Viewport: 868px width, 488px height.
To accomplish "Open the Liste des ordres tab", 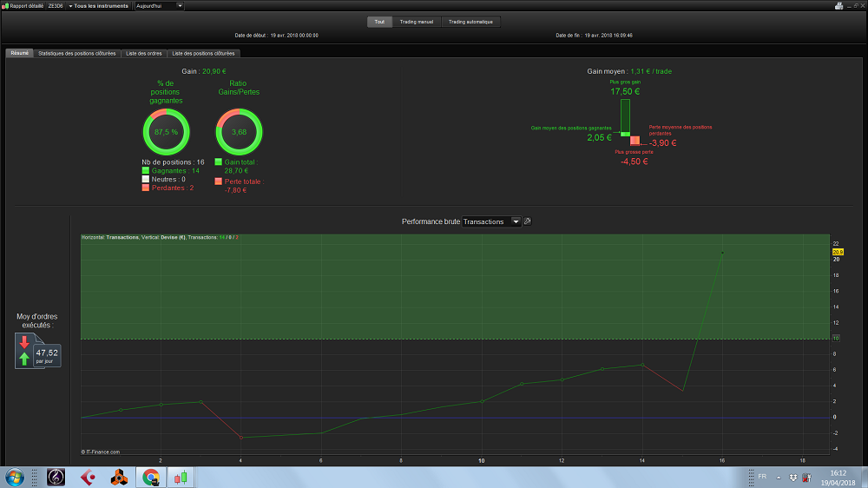I will [144, 53].
